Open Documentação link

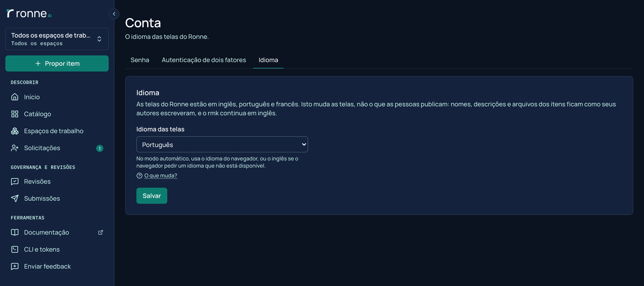57,232
